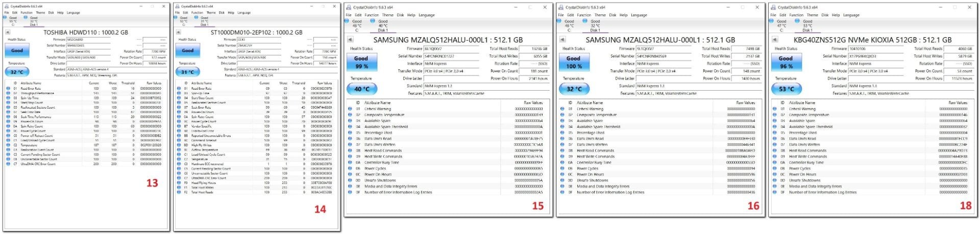Open File menu in TOSHIBA HDWD110 window
The width and height of the screenshot is (980, 234).
coord(7,12)
